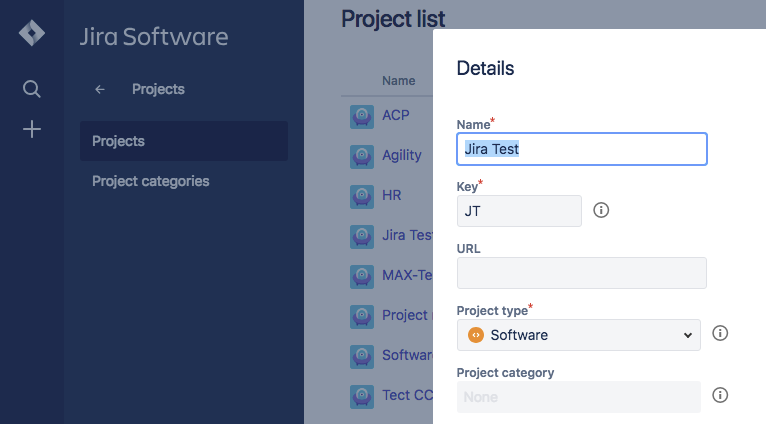The image size is (766, 424).
Task: Click the info icon next to Key
Action: (601, 210)
